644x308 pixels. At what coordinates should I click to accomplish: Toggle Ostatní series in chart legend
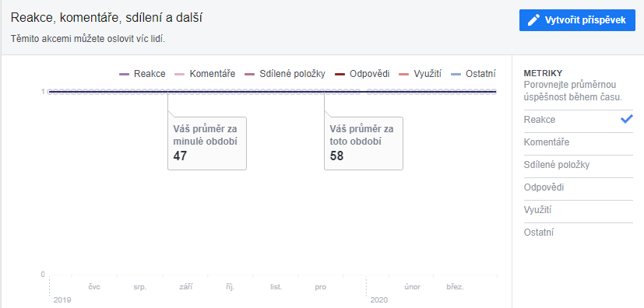pyautogui.click(x=473, y=74)
